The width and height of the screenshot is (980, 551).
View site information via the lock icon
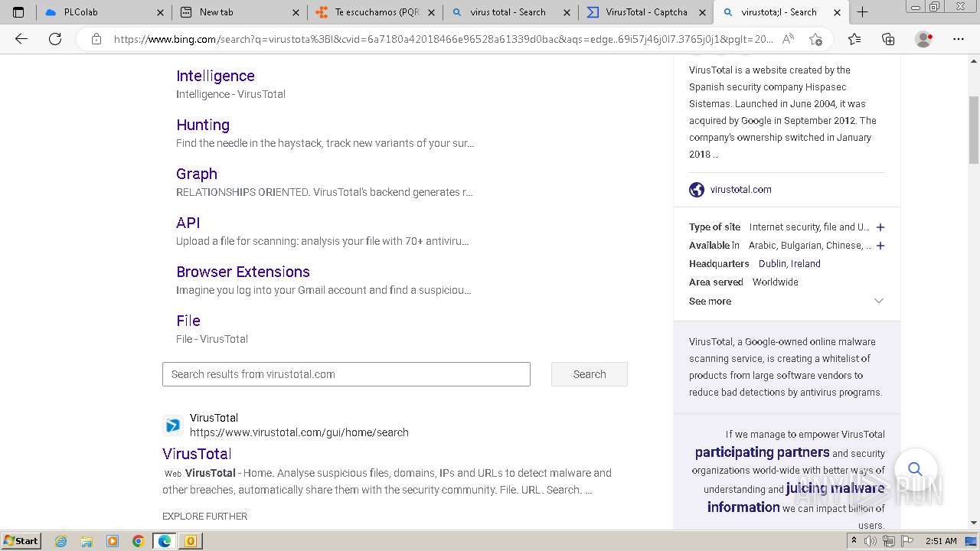tap(96, 39)
